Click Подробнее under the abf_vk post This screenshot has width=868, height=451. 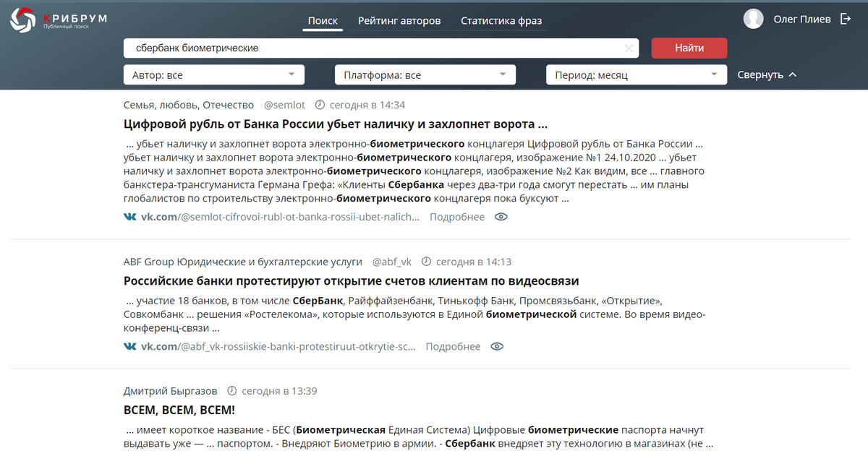click(454, 347)
